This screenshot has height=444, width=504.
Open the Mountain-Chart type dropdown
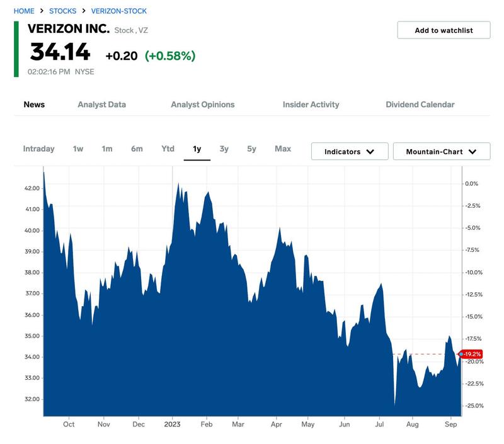pos(442,151)
